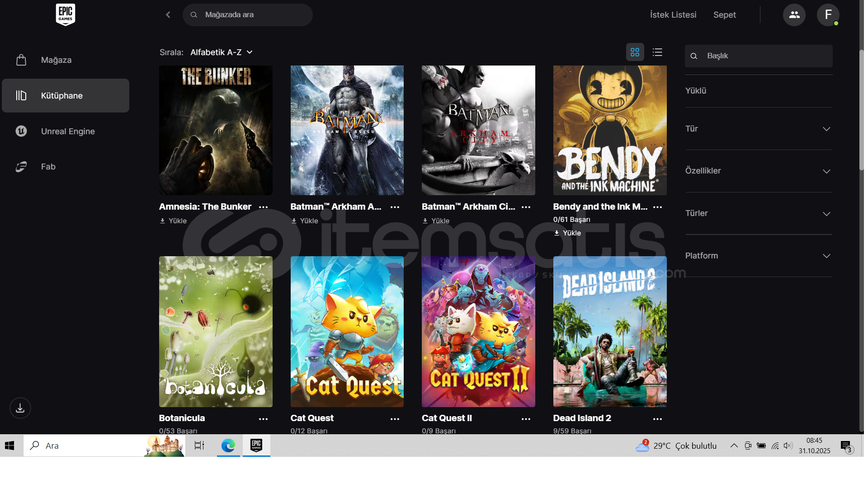This screenshot has height=488, width=868.
Task: Click the back arrow next to search
Action: coord(168,15)
